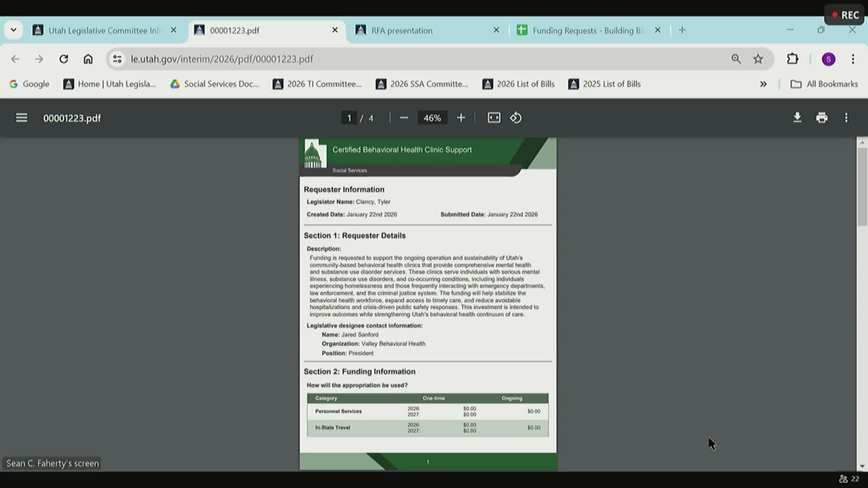
Task: Download the PDF file
Action: [797, 118]
